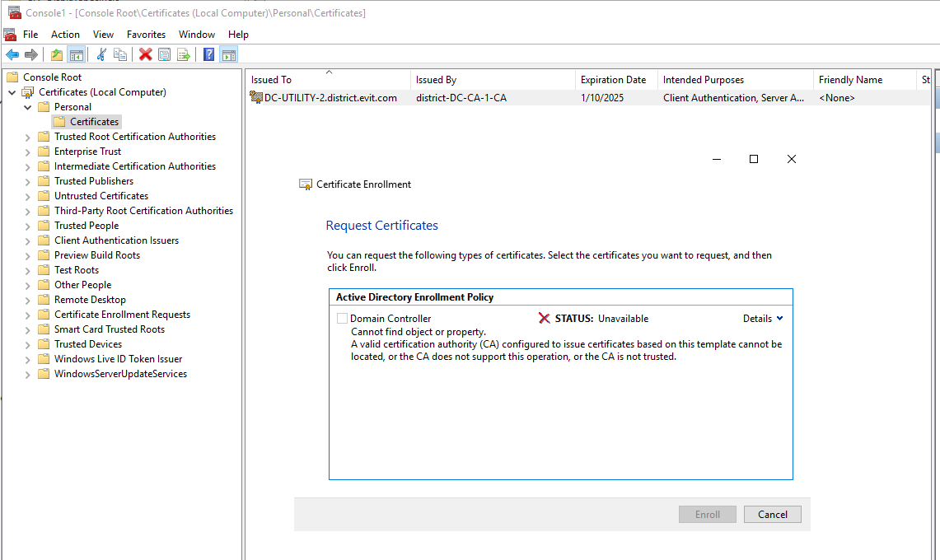Screen dimensions: 940x560
Task: Expand Windows Live ID Token Issuer node
Action: (27, 360)
